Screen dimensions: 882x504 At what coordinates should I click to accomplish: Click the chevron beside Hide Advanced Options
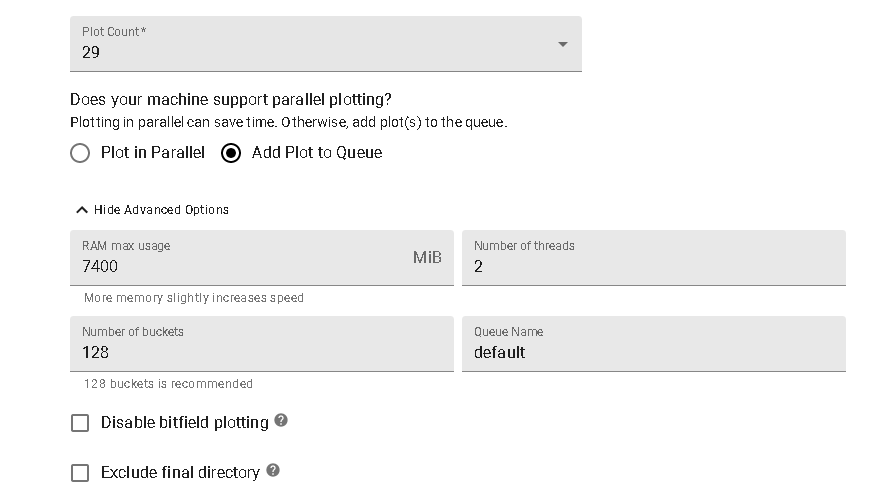(x=82, y=210)
